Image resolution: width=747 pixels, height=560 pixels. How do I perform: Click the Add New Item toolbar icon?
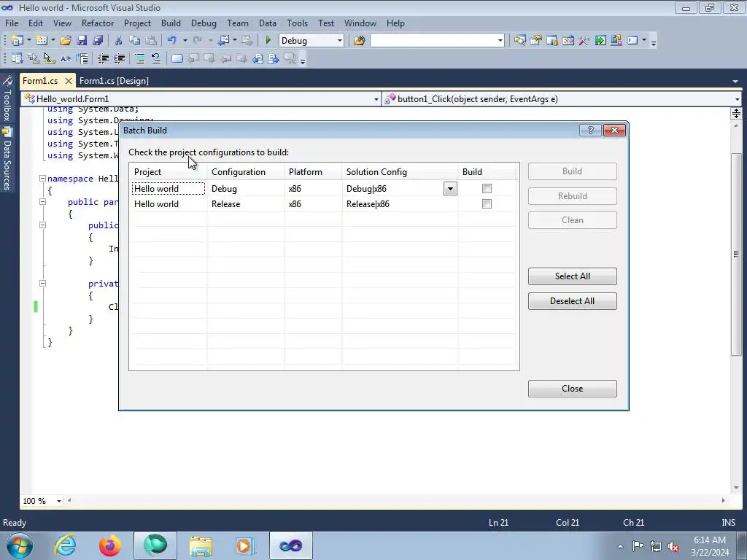[x=42, y=41]
